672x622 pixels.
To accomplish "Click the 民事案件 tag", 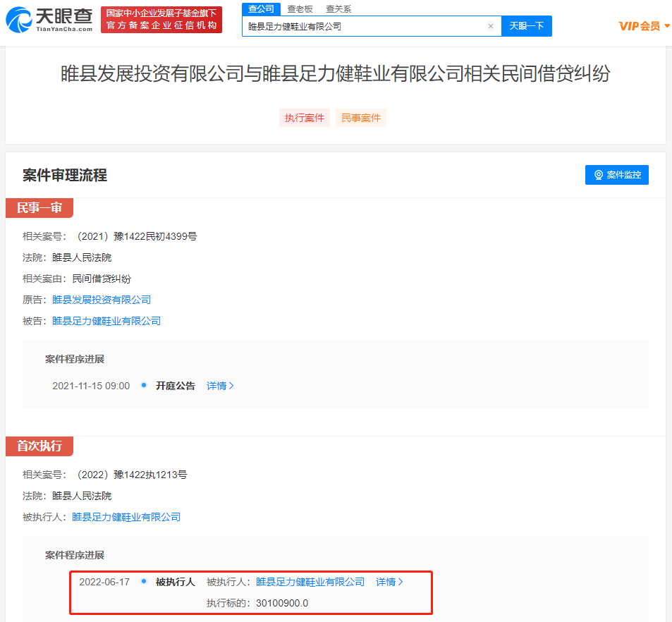I will 361,118.
